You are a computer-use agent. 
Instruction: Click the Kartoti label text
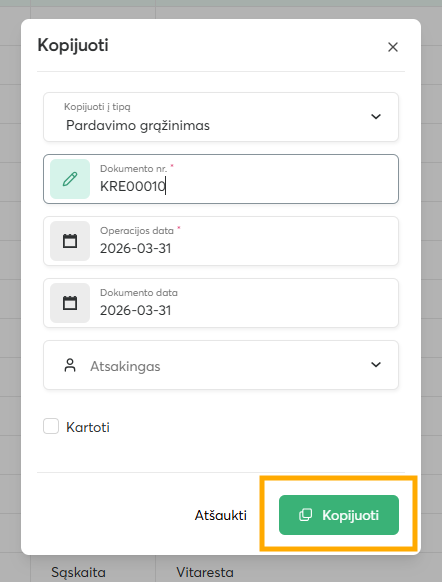(88, 427)
